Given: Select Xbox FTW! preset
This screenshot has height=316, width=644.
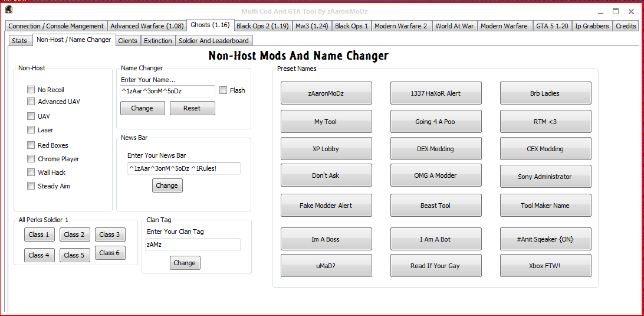Looking at the screenshot, I should click(x=546, y=265).
